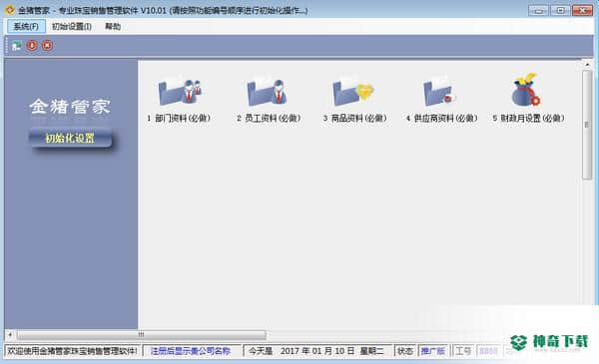Open 部门资料 department data icon
This screenshot has width=599, height=364.
tap(180, 92)
